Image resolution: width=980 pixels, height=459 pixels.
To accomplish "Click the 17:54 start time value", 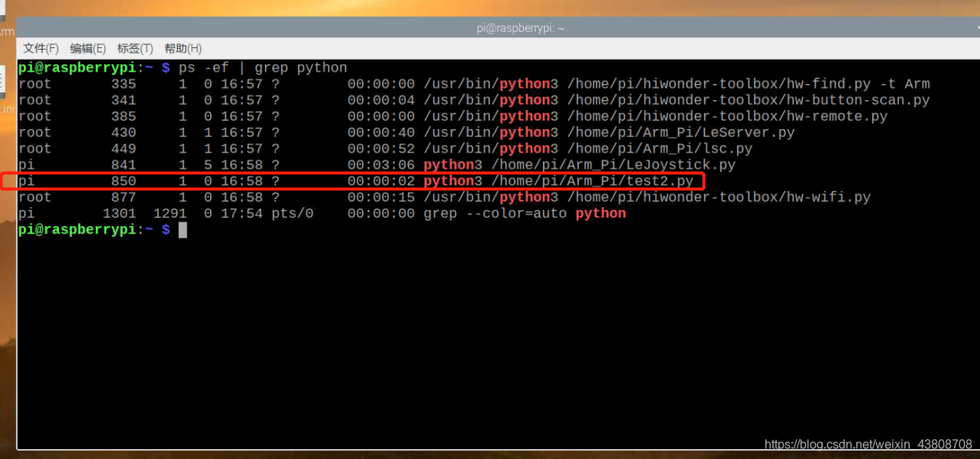I will click(241, 213).
